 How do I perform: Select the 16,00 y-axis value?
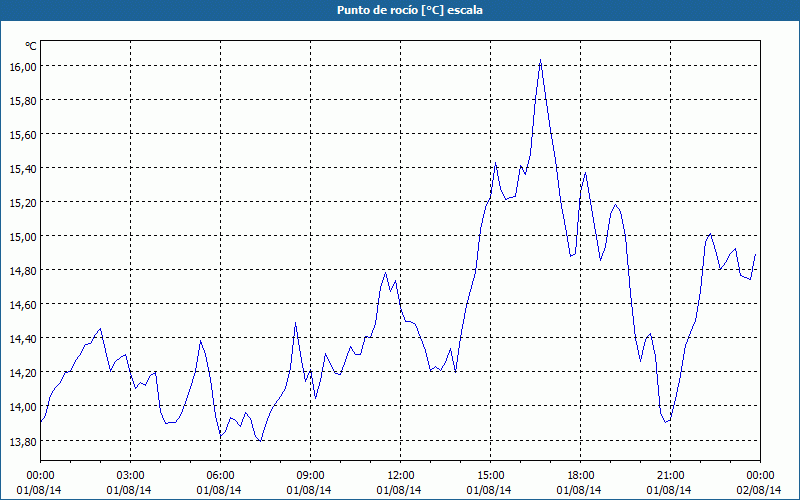[23, 67]
